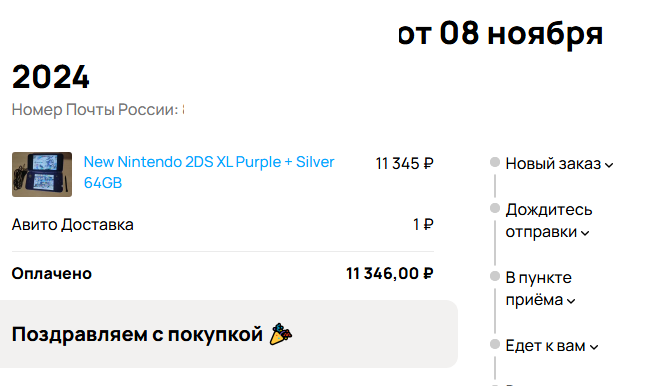Screen dimensions: 649x386
Task: Expand the "Новый заказ" status step
Action: 559,164
